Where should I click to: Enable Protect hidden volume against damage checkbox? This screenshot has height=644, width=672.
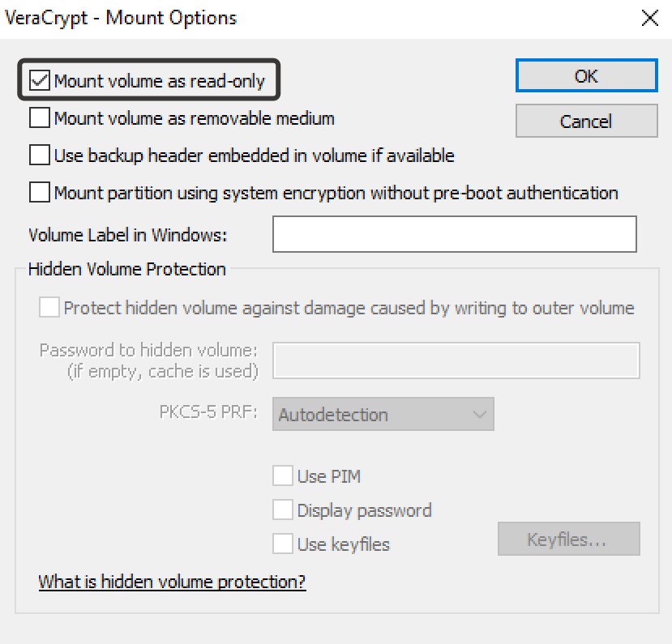click(x=49, y=308)
